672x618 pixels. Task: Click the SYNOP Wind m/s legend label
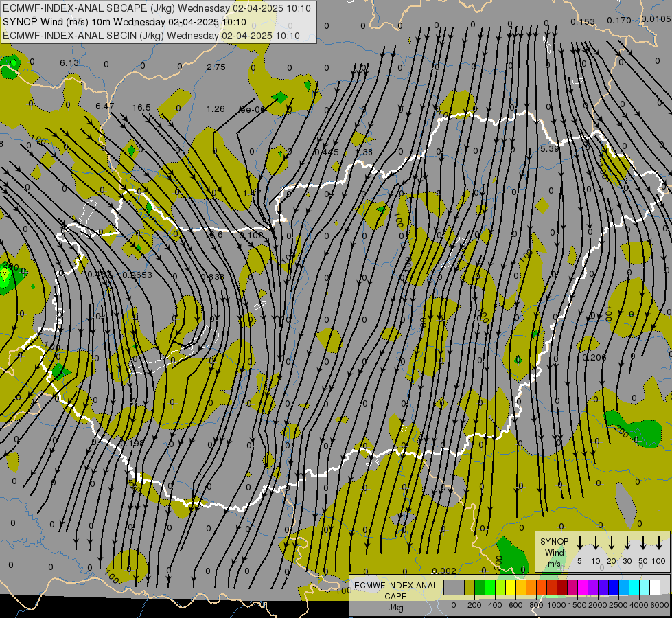[x=554, y=552]
